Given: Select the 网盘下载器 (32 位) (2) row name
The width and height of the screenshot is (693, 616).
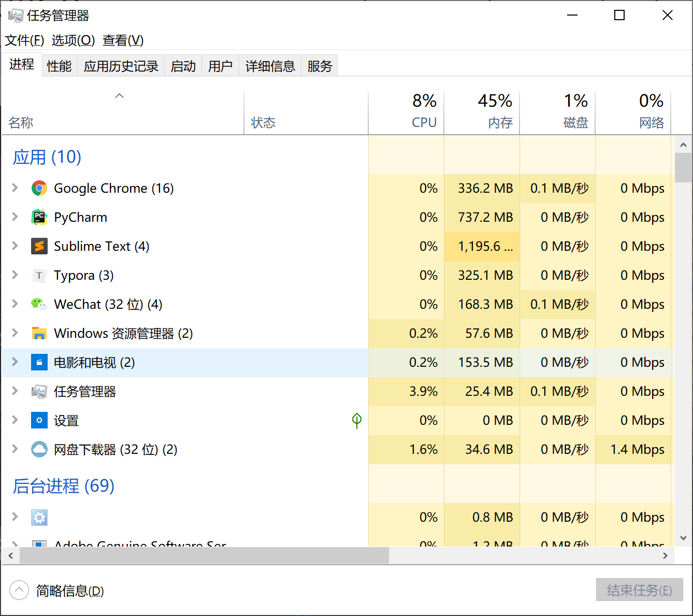Looking at the screenshot, I should [x=116, y=449].
